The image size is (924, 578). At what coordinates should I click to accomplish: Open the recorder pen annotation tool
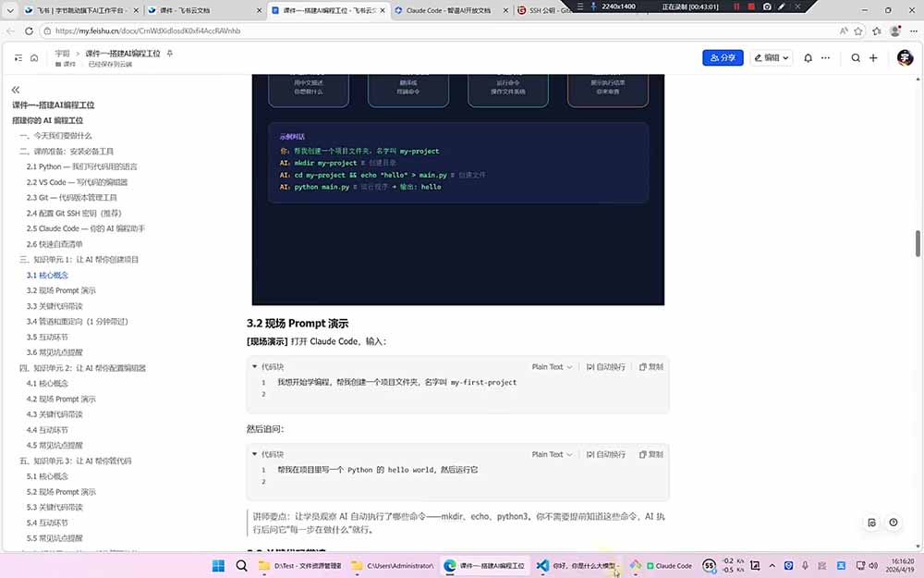[782, 6]
